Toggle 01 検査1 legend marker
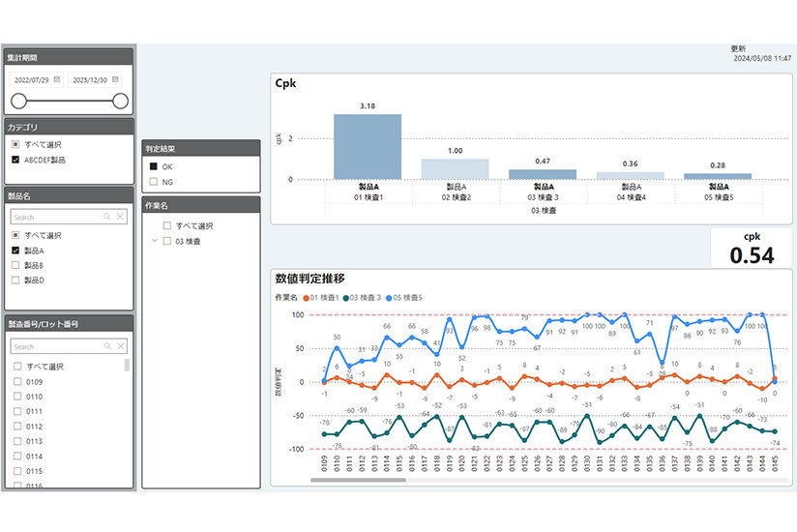 click(x=307, y=297)
